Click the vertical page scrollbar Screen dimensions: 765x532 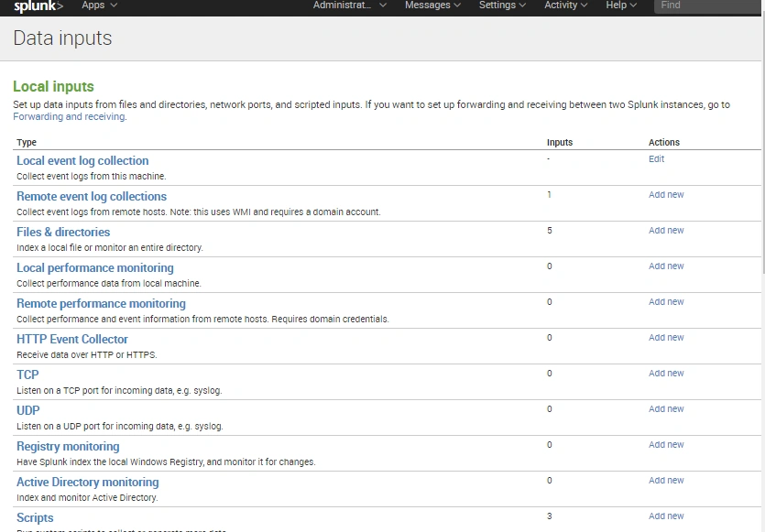tap(763, 147)
